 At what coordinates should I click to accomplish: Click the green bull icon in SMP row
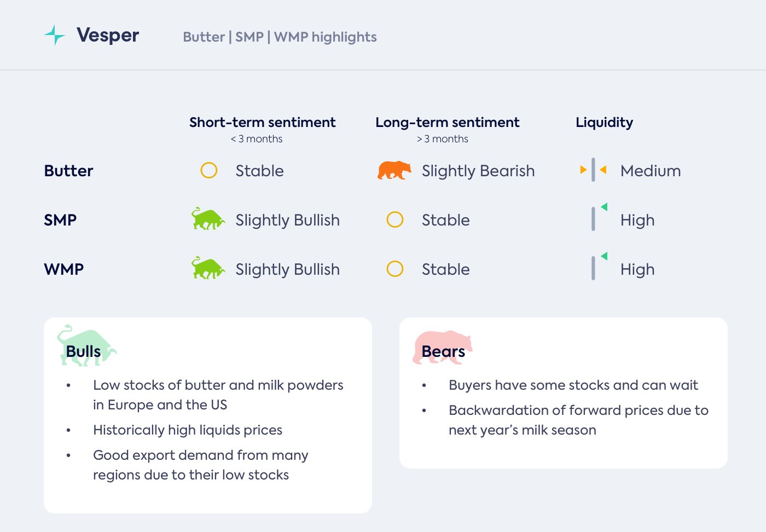click(x=208, y=219)
